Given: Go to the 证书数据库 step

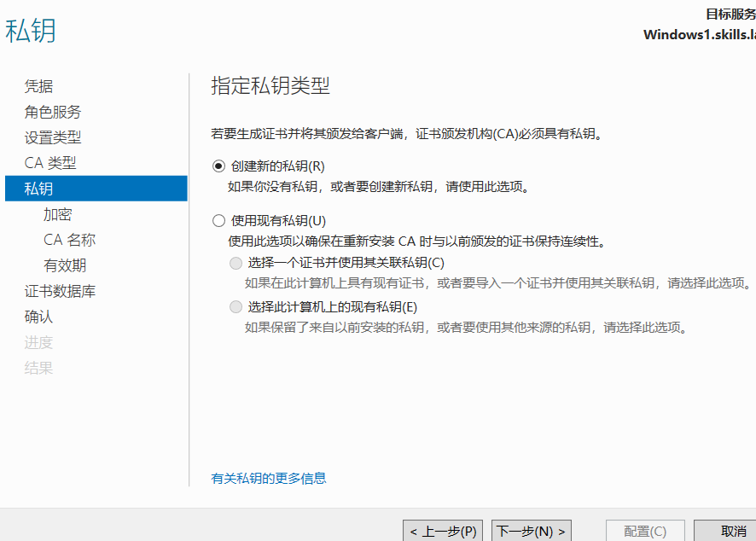Looking at the screenshot, I should pyautogui.click(x=60, y=291).
